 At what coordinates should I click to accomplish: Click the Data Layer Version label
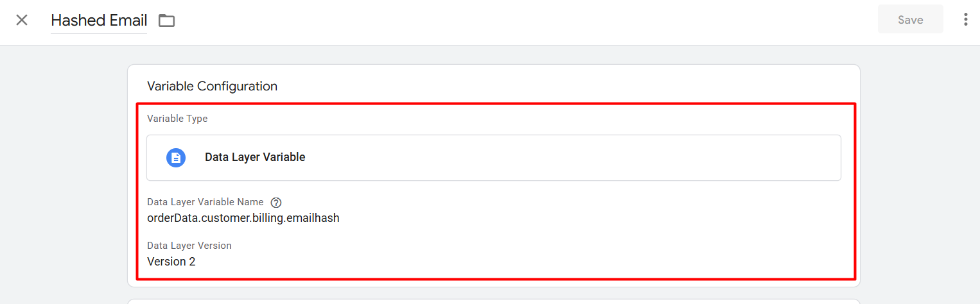[189, 246]
